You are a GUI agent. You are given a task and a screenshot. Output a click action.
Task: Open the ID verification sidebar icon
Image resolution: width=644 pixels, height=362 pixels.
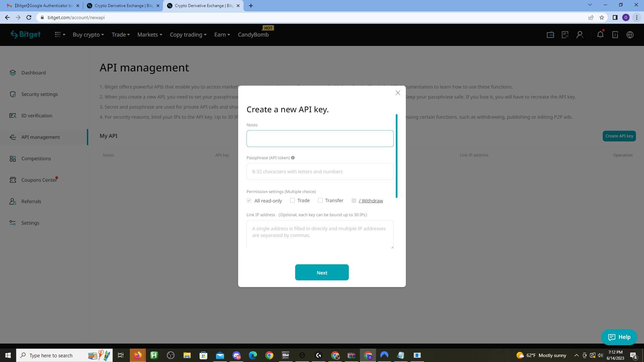pyautogui.click(x=13, y=116)
